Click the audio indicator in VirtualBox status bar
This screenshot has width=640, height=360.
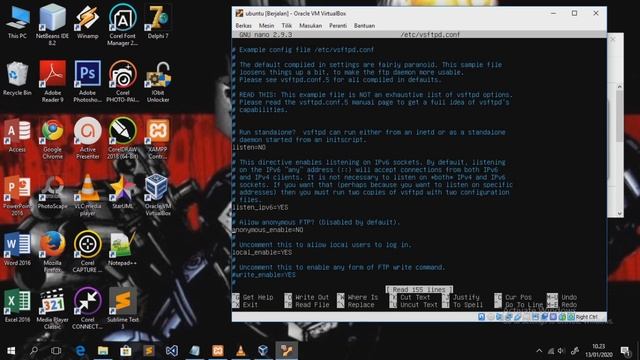tap(500, 317)
